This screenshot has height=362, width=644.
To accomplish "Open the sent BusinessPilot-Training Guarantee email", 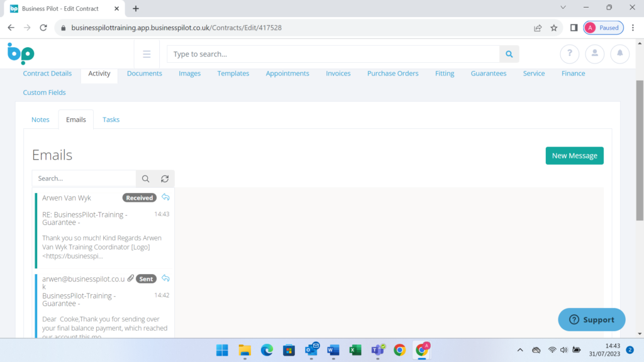I will (x=104, y=305).
